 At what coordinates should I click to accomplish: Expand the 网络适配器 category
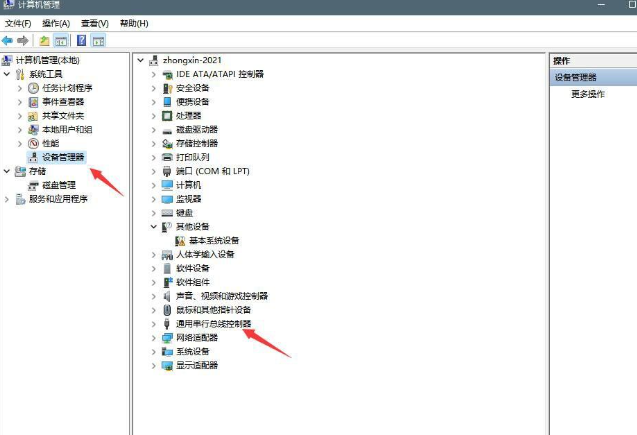[154, 338]
